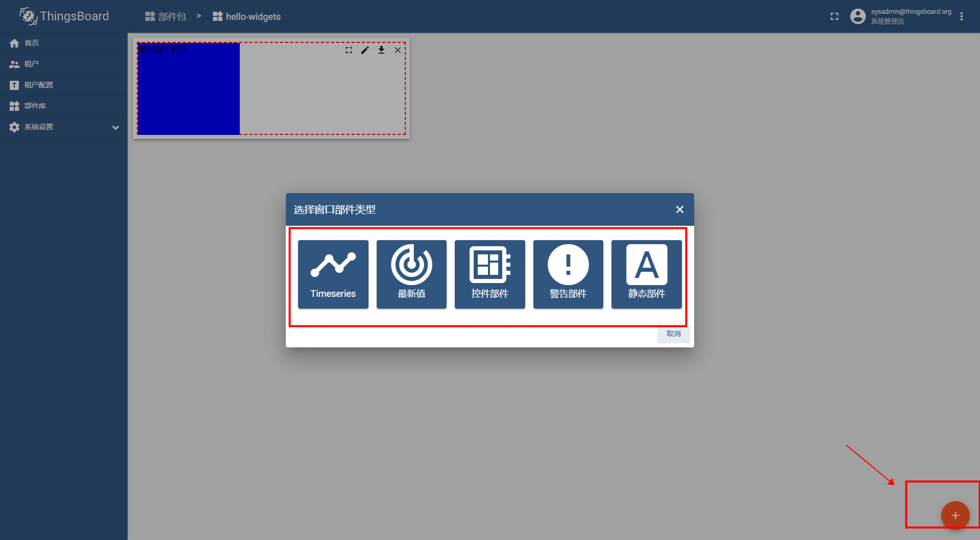The width and height of the screenshot is (980, 540).
Task: Click the 系统设置 gear icon
Action: tap(14, 127)
